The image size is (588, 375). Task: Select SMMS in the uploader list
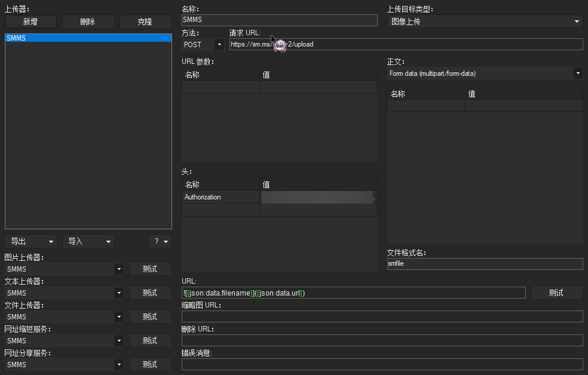88,38
